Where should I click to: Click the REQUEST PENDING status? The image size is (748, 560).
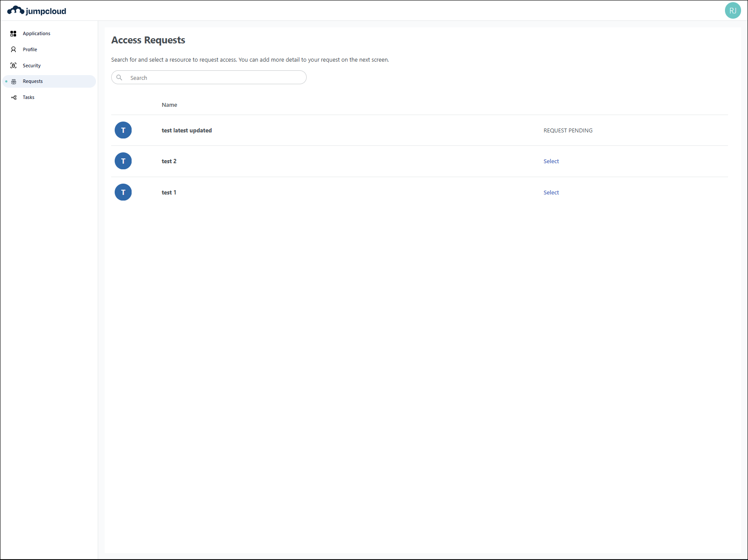[x=568, y=131]
